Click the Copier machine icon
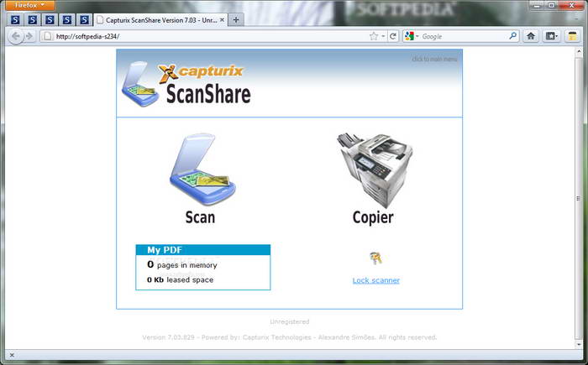Image resolution: width=588 pixels, height=365 pixels. tap(375, 169)
